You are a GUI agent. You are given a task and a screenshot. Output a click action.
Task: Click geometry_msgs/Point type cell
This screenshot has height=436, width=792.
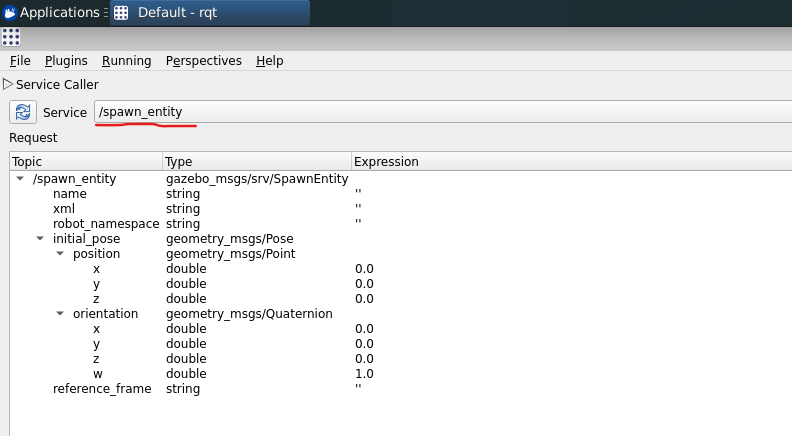click(230, 254)
